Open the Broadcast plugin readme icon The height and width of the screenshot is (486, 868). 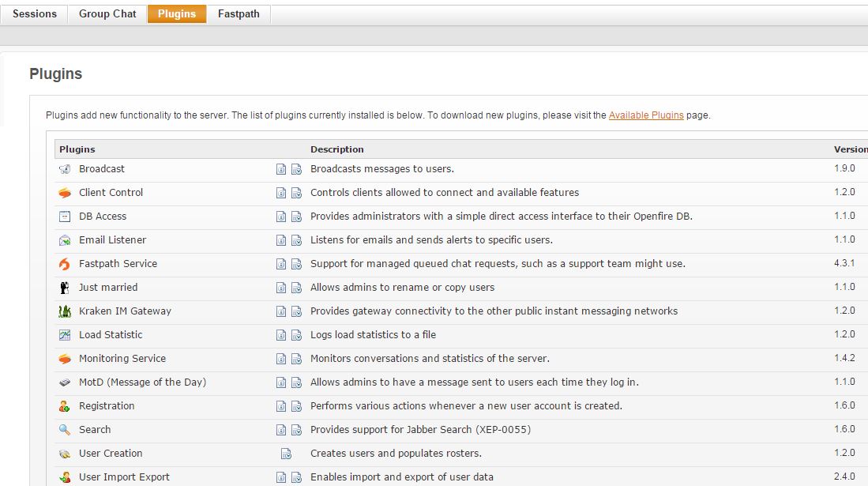click(x=281, y=169)
